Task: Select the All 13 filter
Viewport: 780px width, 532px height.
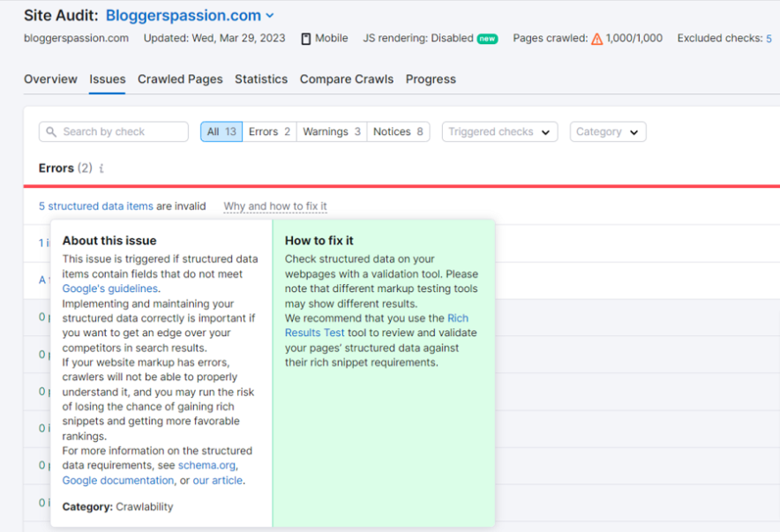Action: click(221, 131)
